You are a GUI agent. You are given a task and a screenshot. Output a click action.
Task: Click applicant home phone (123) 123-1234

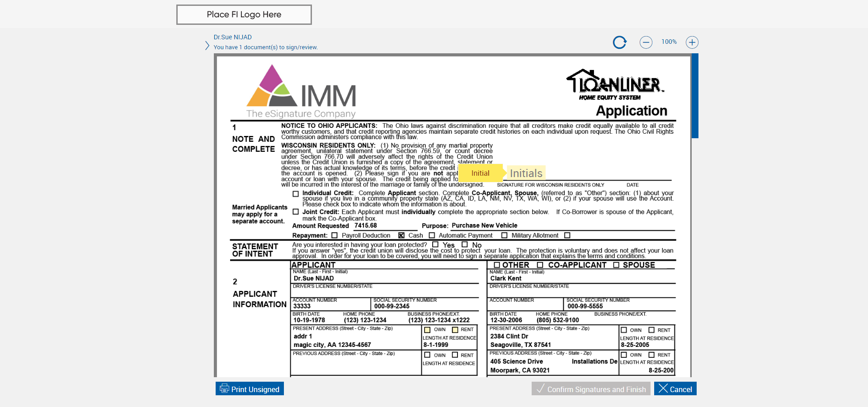coord(365,320)
